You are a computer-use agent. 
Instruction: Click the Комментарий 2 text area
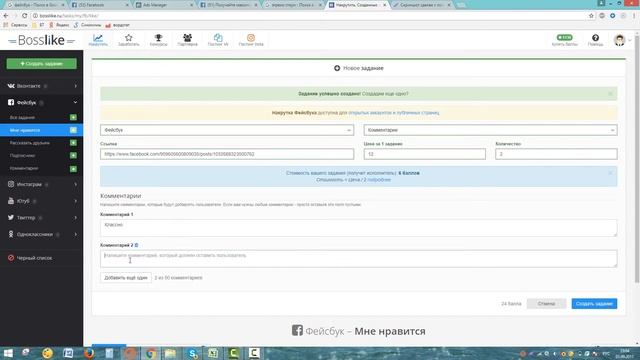click(x=358, y=259)
